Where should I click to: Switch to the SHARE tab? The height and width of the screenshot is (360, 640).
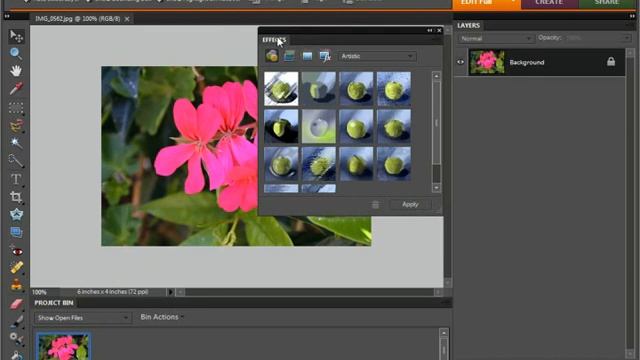[607, 3]
